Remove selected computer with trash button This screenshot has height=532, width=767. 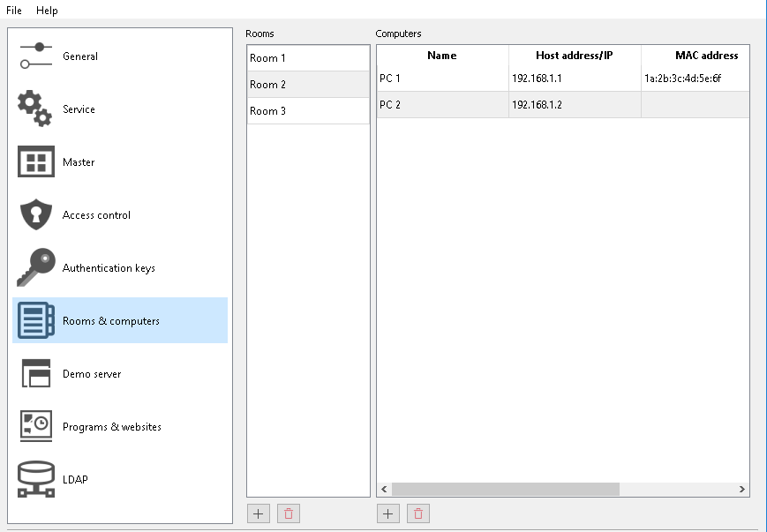click(418, 513)
